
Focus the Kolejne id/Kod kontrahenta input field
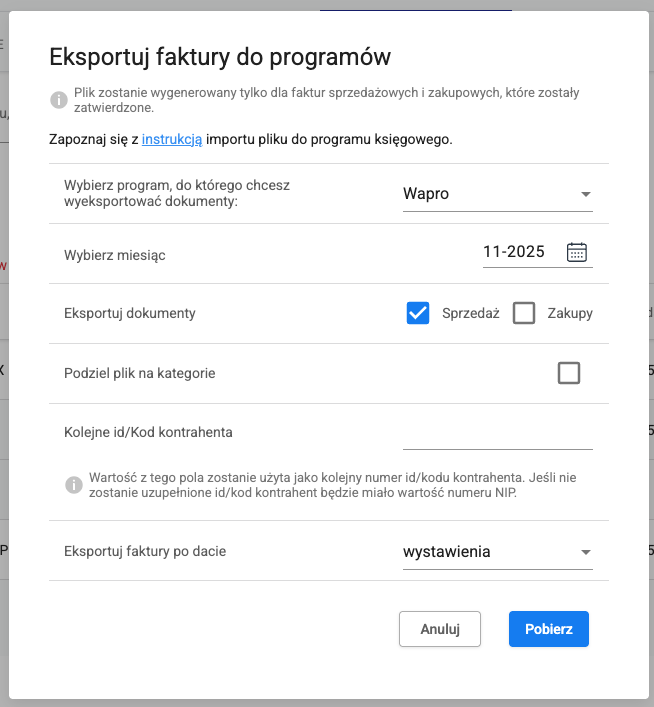[x=497, y=434]
